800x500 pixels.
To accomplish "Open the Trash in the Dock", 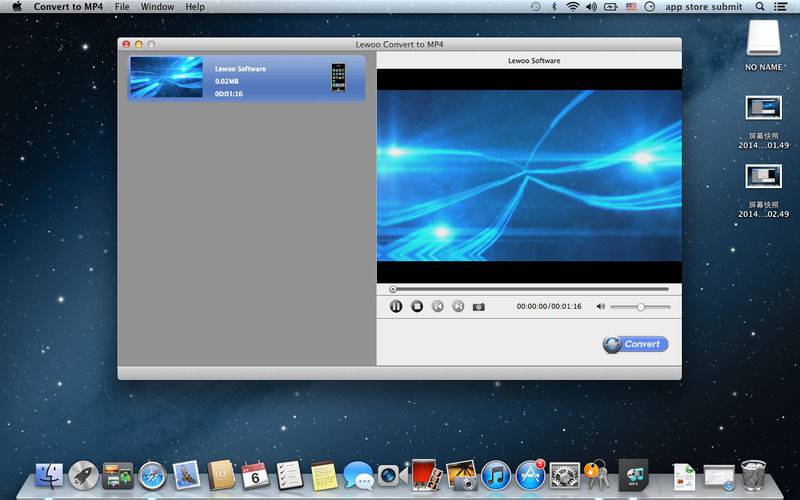I will click(x=753, y=476).
